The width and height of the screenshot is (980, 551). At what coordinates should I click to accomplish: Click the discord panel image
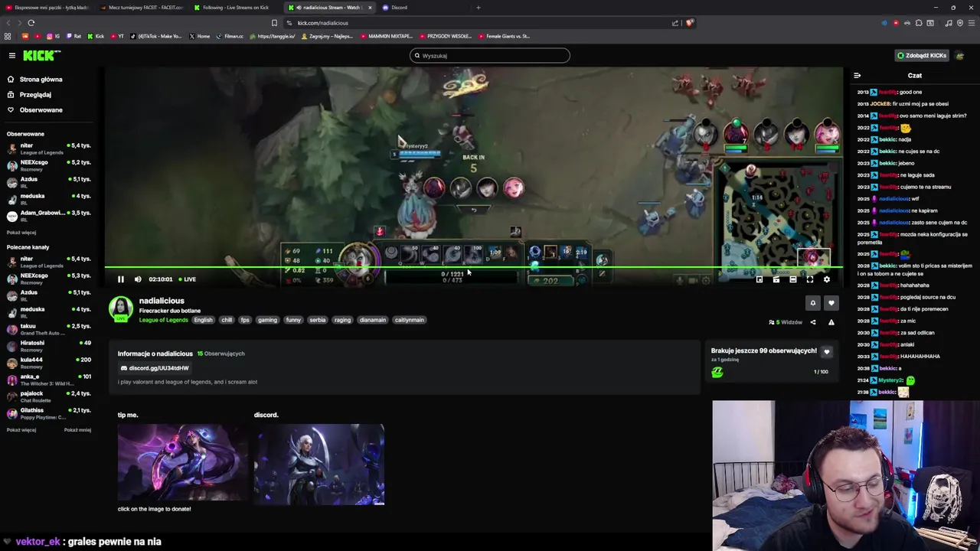(319, 465)
